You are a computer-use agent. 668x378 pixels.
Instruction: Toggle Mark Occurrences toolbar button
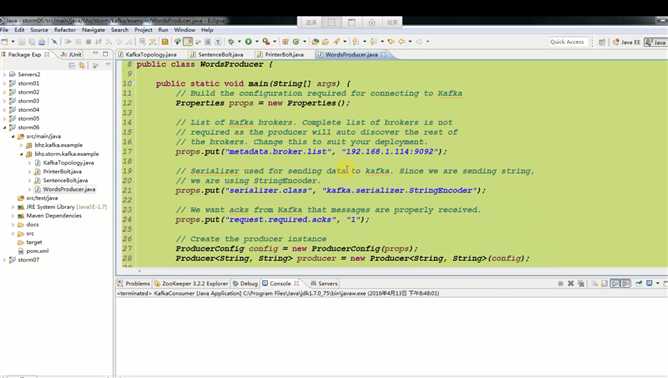click(x=188, y=42)
